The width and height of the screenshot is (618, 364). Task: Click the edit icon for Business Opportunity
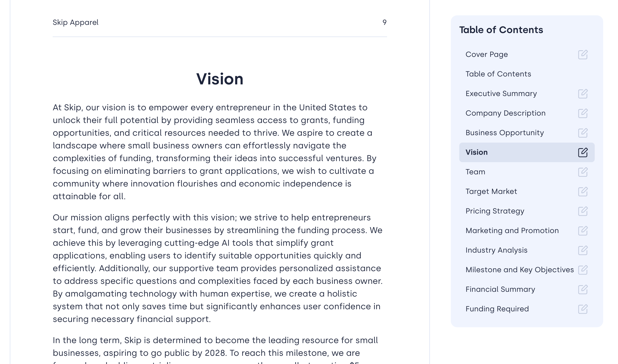coord(583,133)
